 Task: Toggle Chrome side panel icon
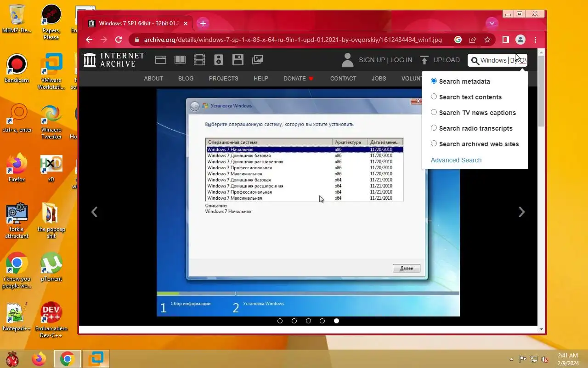[x=505, y=40]
